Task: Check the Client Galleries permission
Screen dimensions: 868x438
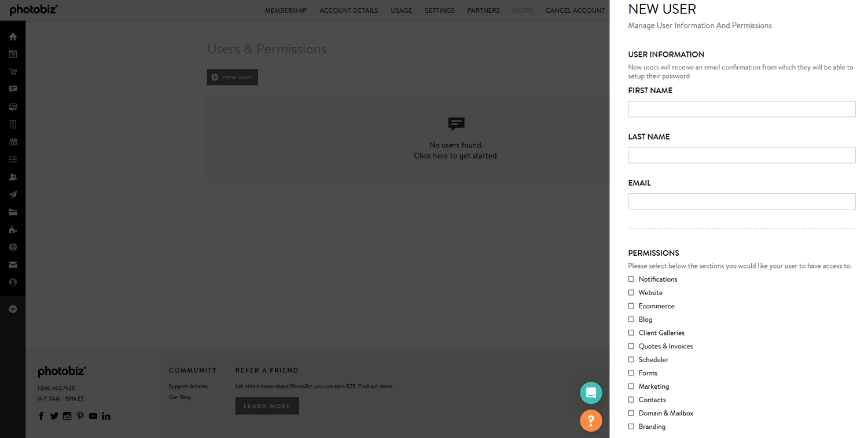Action: pyautogui.click(x=631, y=333)
